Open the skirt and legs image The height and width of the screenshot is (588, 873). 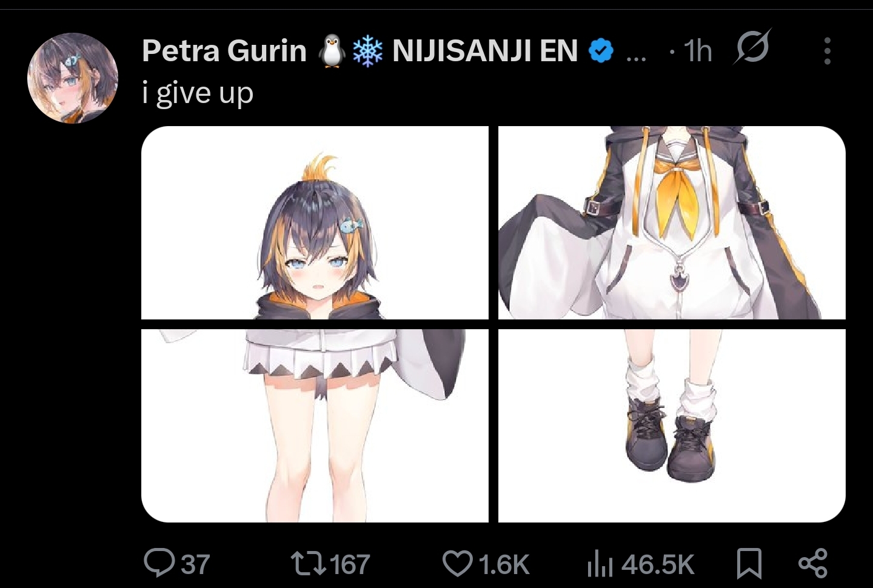[x=315, y=426]
